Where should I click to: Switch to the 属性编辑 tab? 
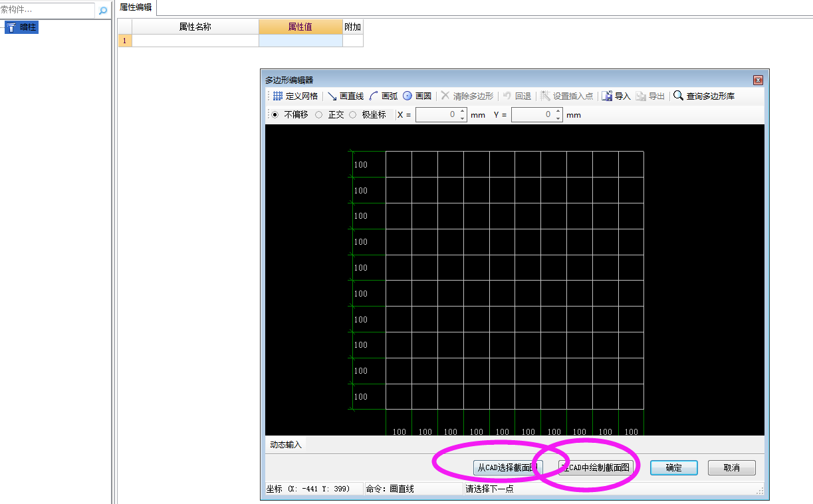pyautogui.click(x=136, y=7)
